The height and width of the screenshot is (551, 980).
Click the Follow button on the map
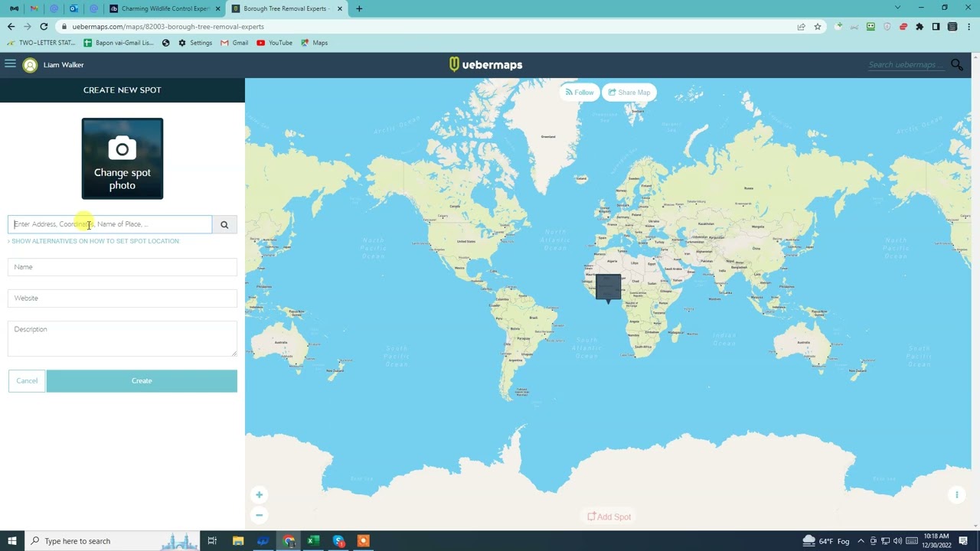click(x=580, y=93)
